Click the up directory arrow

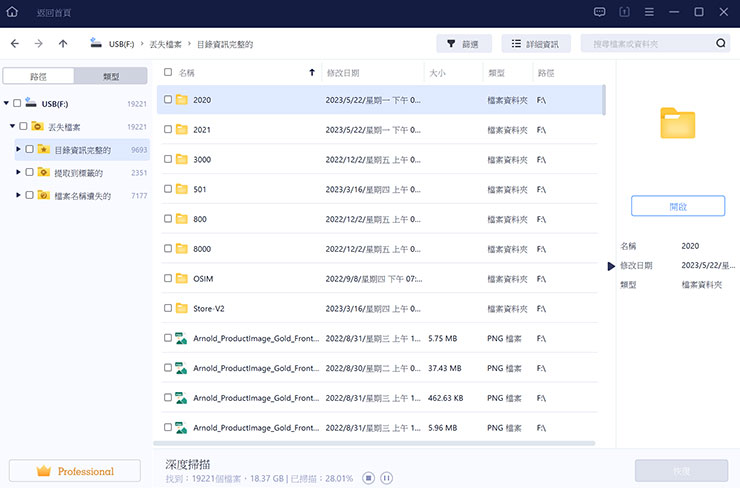63,44
